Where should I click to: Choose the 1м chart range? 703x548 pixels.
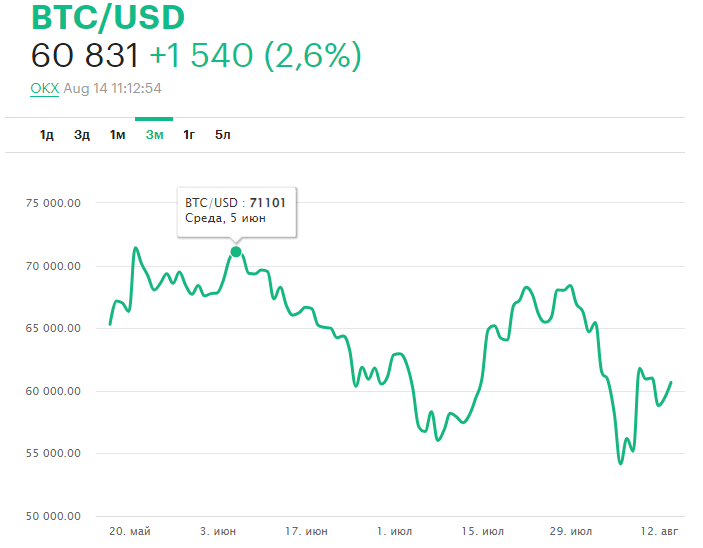pos(117,135)
